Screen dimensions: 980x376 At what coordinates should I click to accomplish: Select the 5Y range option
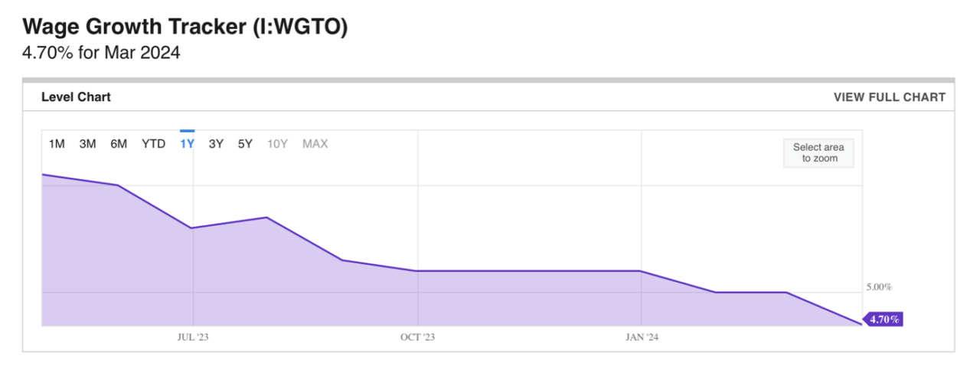tap(245, 144)
